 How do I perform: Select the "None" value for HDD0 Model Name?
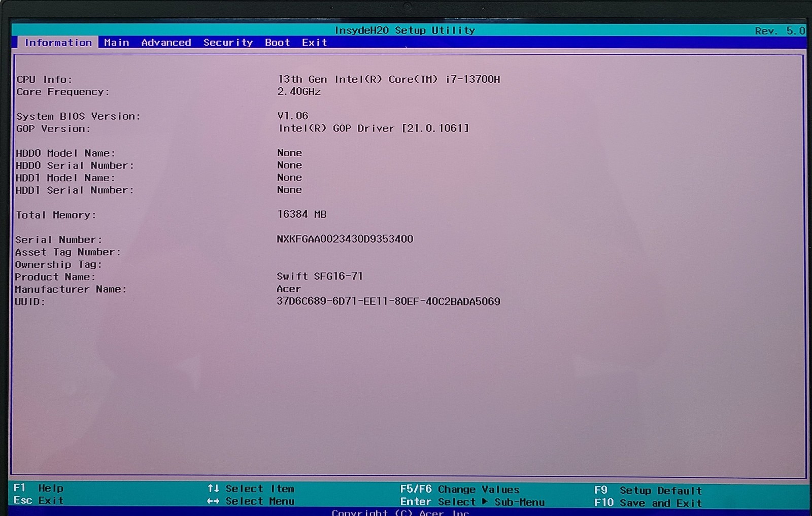(x=289, y=153)
